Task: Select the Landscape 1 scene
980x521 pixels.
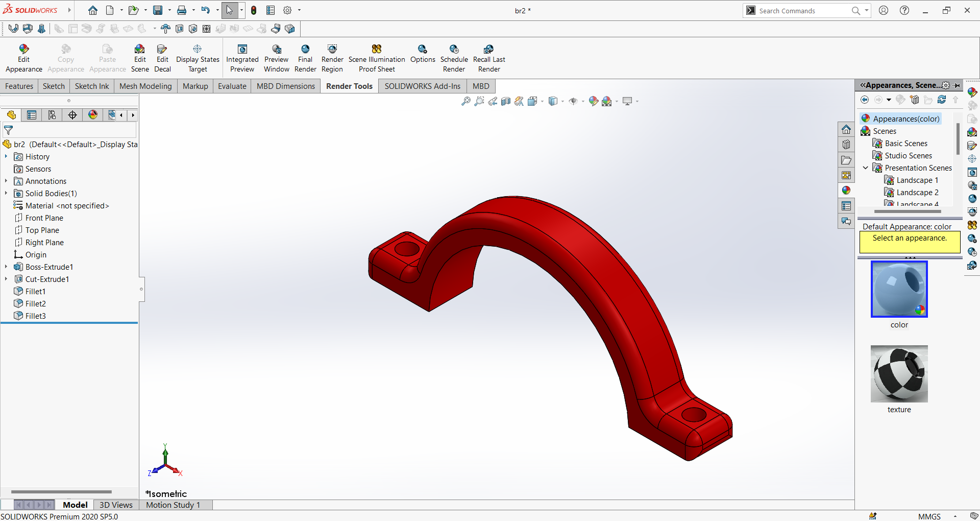Action: 912,180
